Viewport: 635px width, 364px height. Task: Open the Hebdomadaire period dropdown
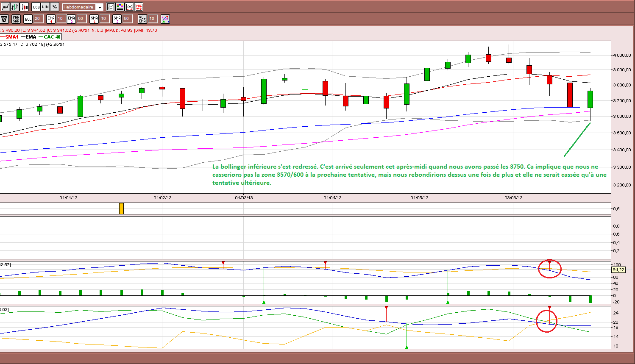(82, 7)
